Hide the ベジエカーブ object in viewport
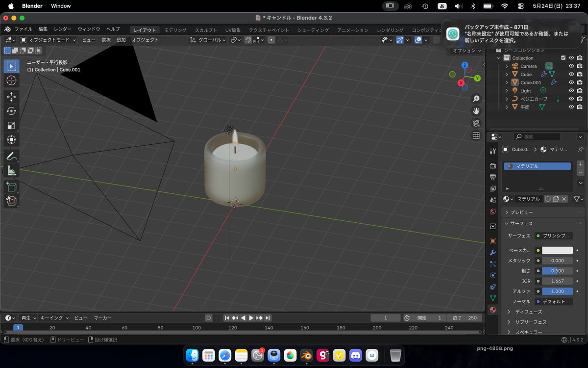Viewport: 588px width, 368px height. point(571,99)
